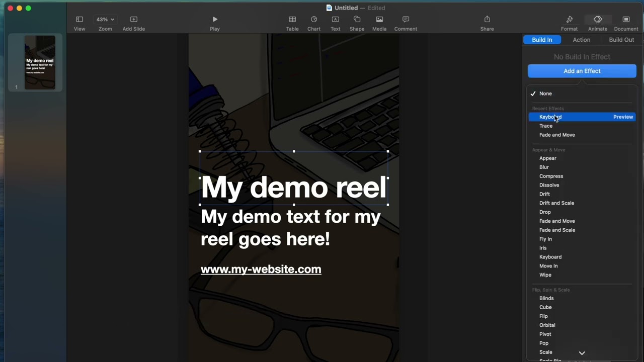Click the Untitled document title
Viewport: 644px width, 362px height.
[346, 8]
